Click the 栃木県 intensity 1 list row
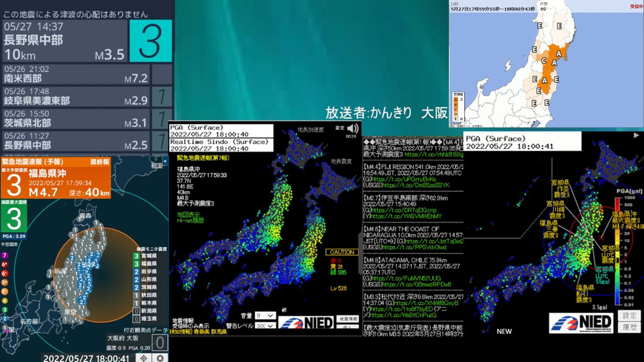This screenshot has height=362, width=644. tap(145, 303)
